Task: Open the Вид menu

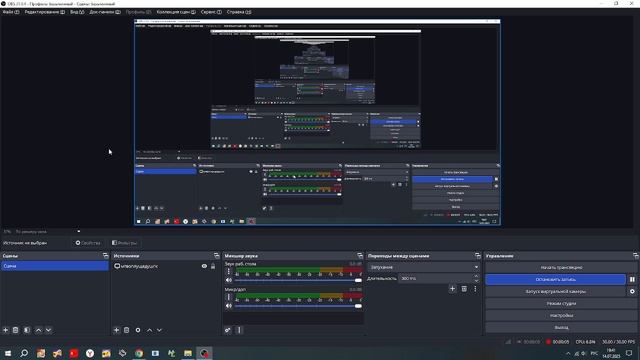Action: [x=77, y=12]
